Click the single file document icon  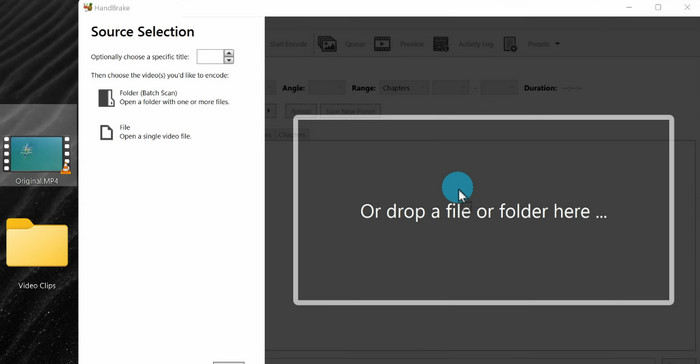pos(106,133)
